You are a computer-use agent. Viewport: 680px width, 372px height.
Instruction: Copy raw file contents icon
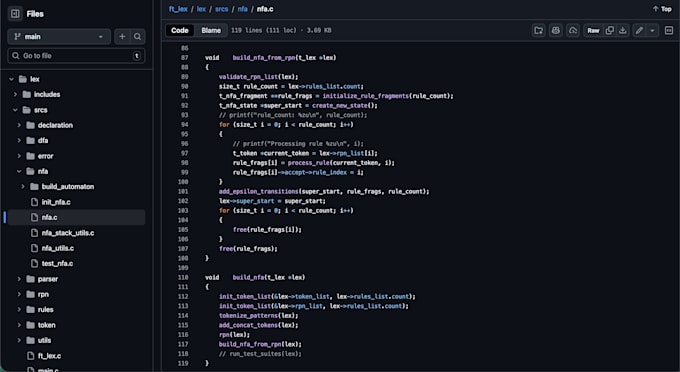[x=610, y=30]
